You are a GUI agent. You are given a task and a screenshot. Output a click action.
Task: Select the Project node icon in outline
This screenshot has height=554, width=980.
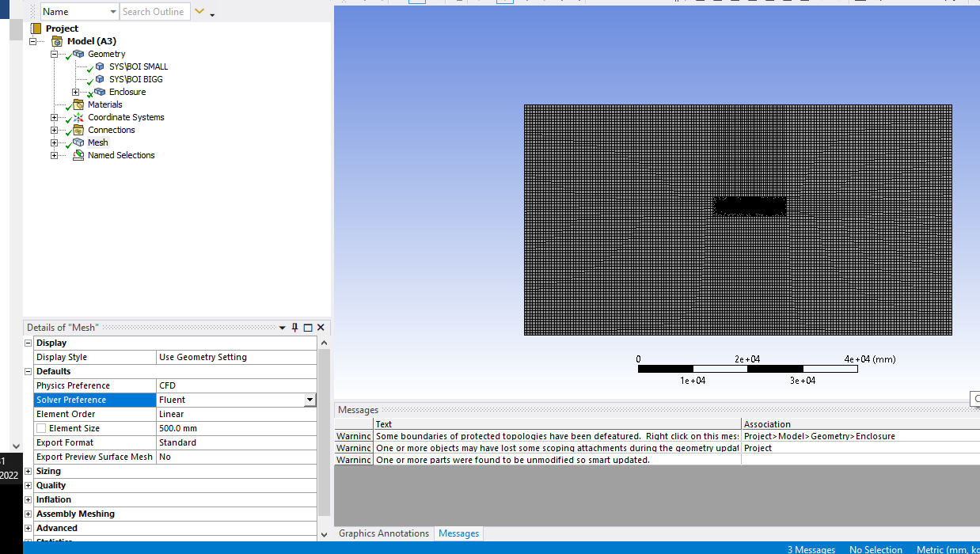pyautogui.click(x=36, y=28)
